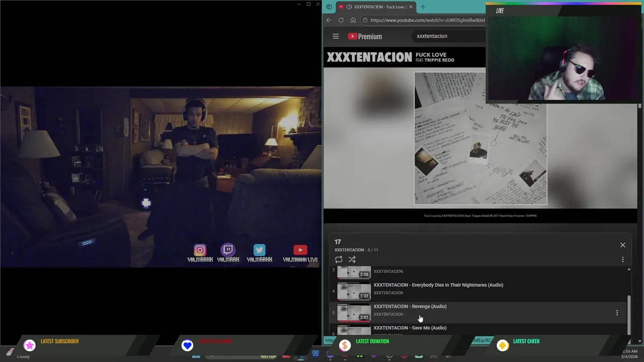Click the XXXTENTACION channel under Revenge (Audio)

(x=388, y=314)
